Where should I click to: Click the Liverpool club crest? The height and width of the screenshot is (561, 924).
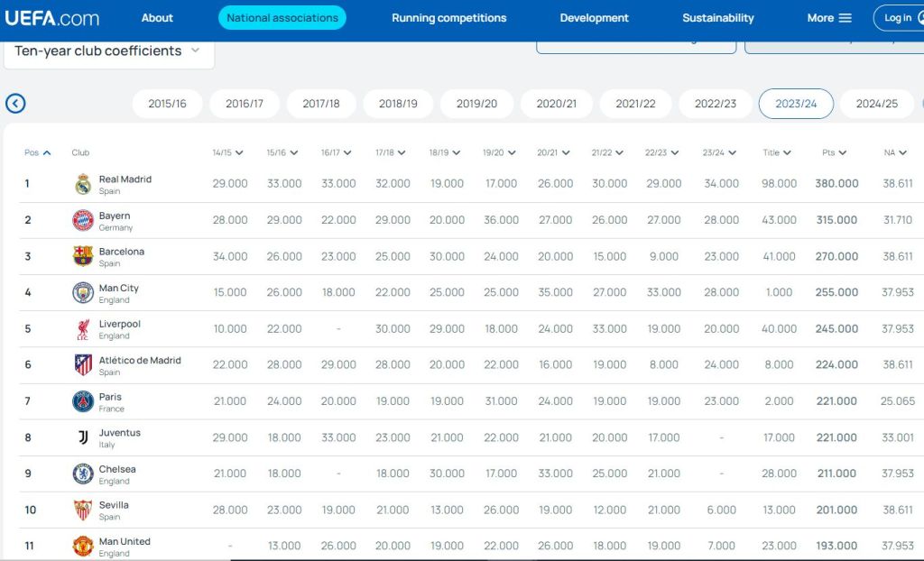[x=83, y=329]
